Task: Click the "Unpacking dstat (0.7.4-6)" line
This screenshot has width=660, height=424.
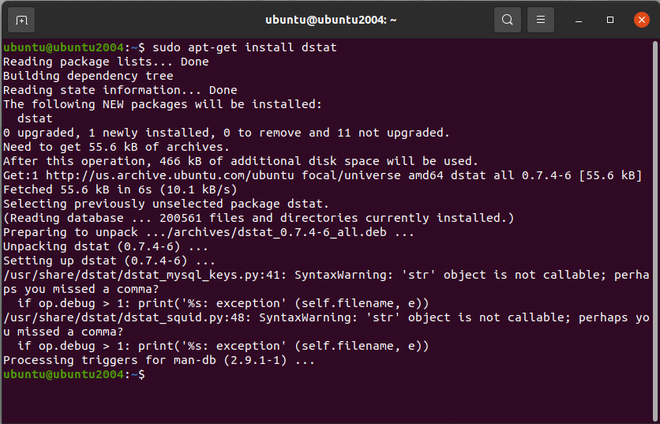Action: 105,245
